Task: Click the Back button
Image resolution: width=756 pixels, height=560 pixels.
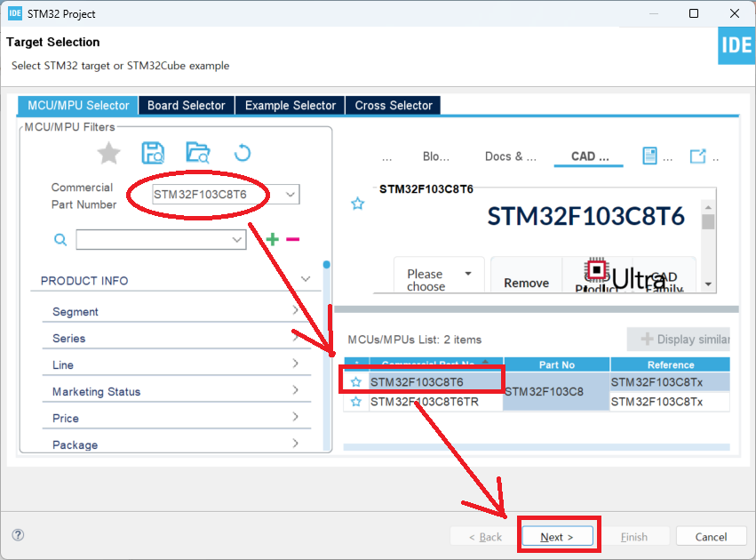Action: (486, 536)
